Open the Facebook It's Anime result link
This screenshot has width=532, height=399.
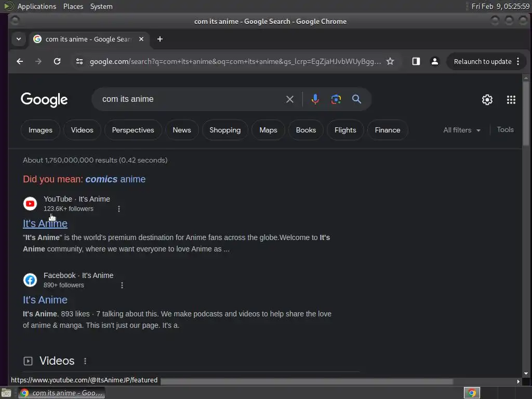pyautogui.click(x=45, y=300)
